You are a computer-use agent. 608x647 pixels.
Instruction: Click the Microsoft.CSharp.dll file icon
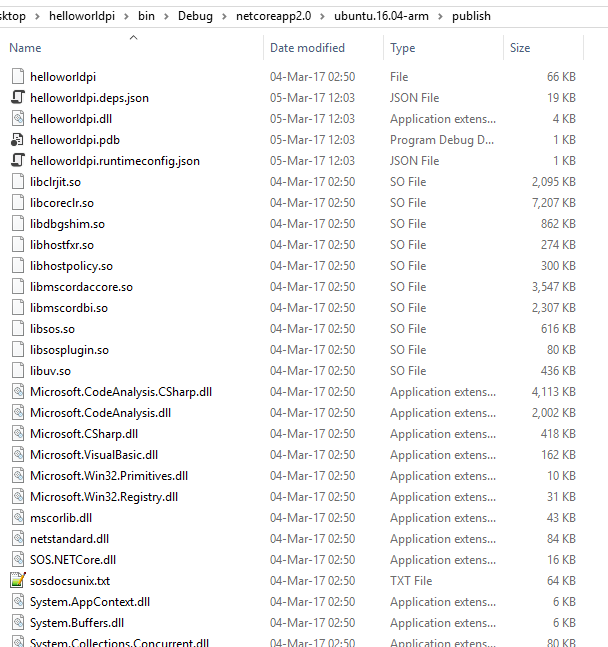tap(18, 434)
